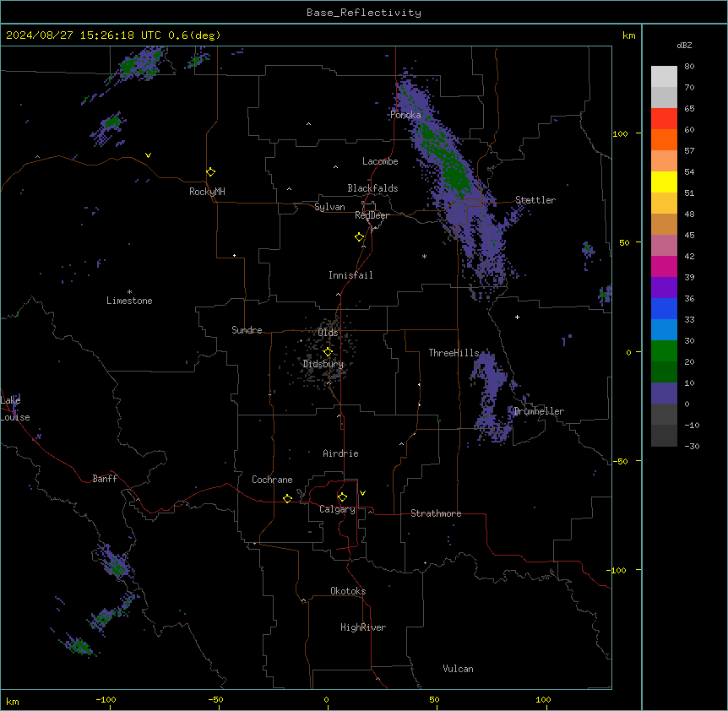Click the km unit label at top right
Viewport: 728px width, 711px height.
628,35
